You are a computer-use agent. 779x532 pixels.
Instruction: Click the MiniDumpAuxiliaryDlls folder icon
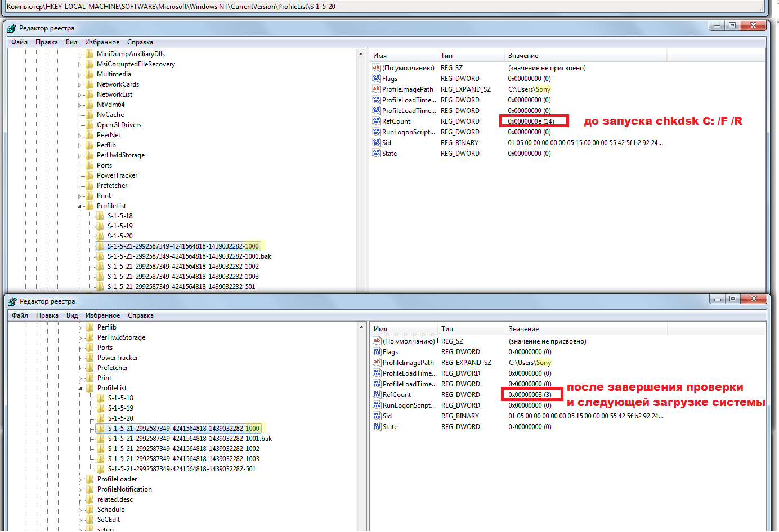click(x=89, y=54)
